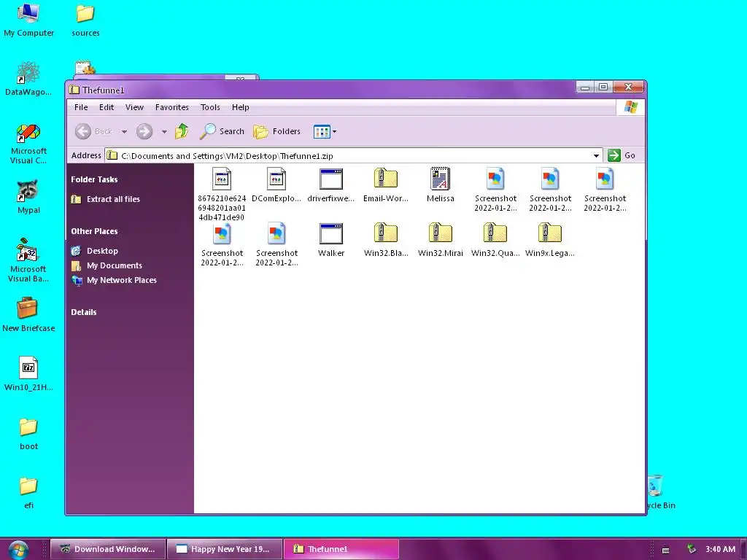Open the Win32.Qua... zipped folder
This screenshot has width=747, height=560.
coord(495,233)
